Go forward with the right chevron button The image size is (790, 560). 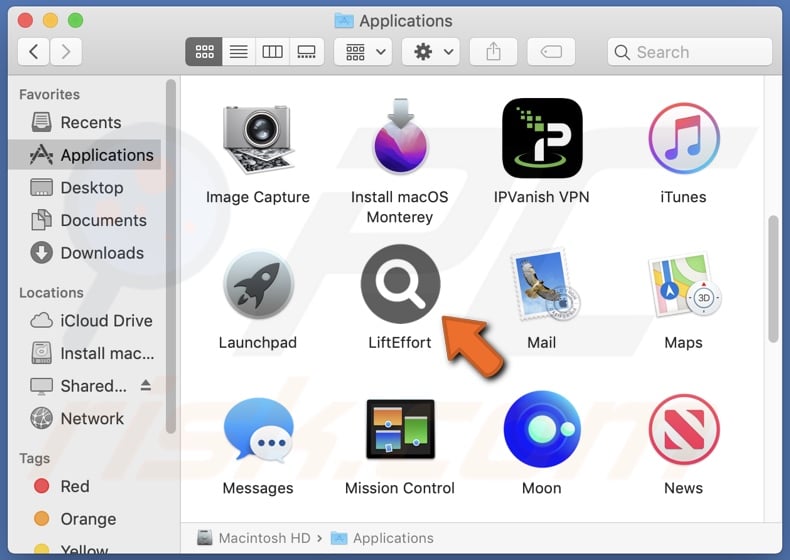(x=65, y=51)
